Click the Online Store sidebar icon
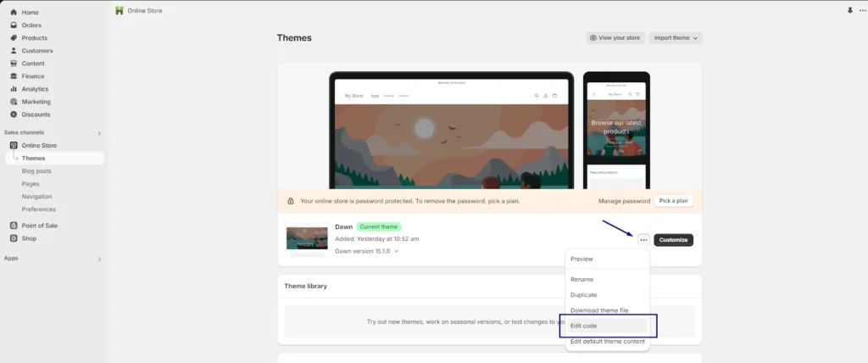The image size is (868, 363). pyautogui.click(x=14, y=145)
